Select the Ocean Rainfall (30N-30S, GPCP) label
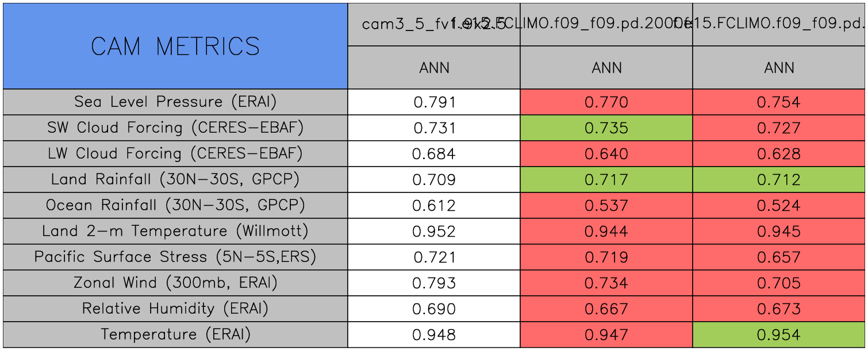This screenshot has width=868, height=351. click(x=175, y=206)
